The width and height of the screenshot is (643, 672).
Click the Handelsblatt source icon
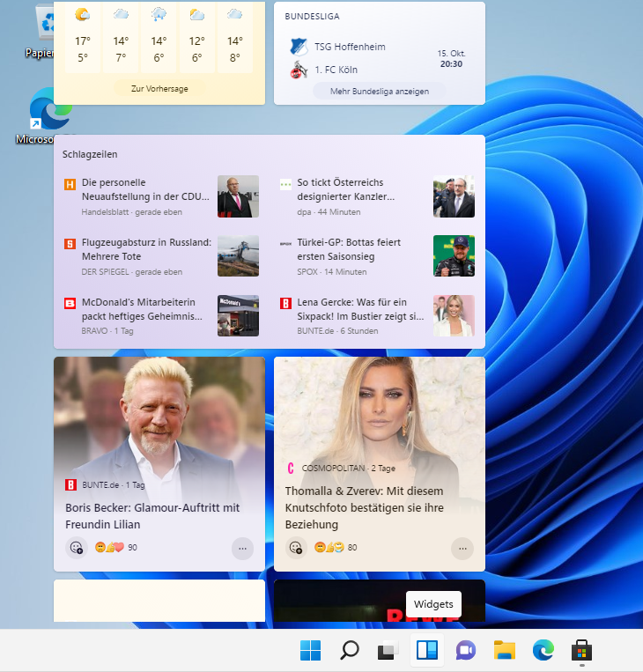(x=70, y=184)
